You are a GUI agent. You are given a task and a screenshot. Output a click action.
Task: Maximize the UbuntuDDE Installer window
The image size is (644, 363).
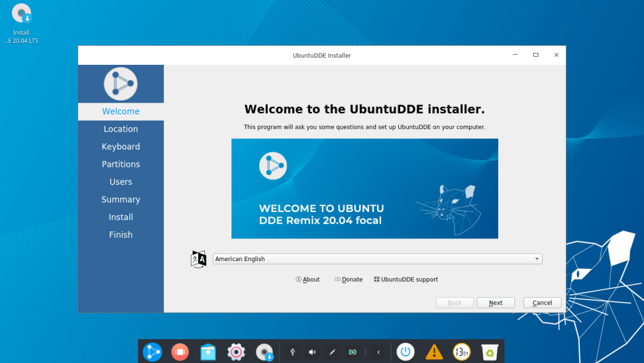pyautogui.click(x=536, y=55)
